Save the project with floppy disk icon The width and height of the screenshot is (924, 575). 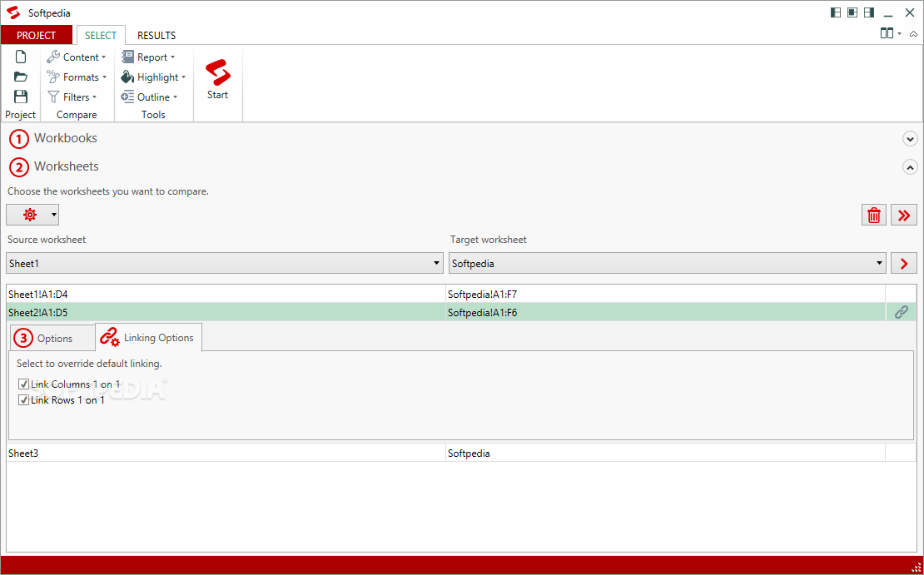click(21, 97)
